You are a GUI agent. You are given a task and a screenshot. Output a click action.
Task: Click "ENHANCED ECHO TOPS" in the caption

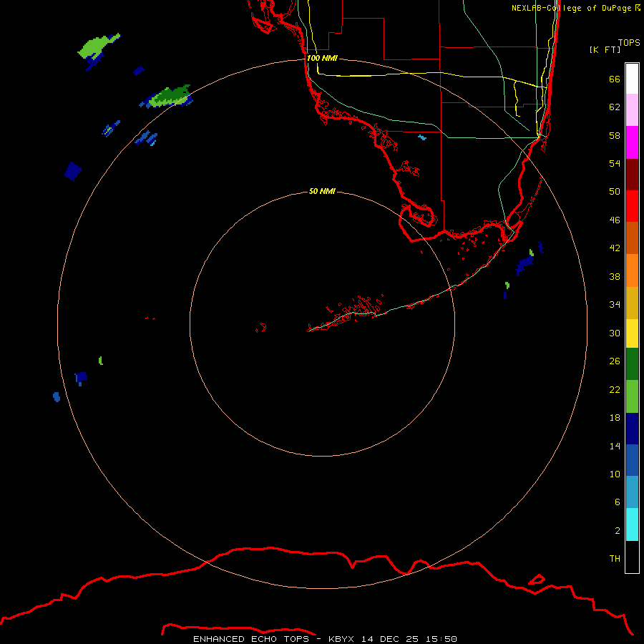(251, 639)
